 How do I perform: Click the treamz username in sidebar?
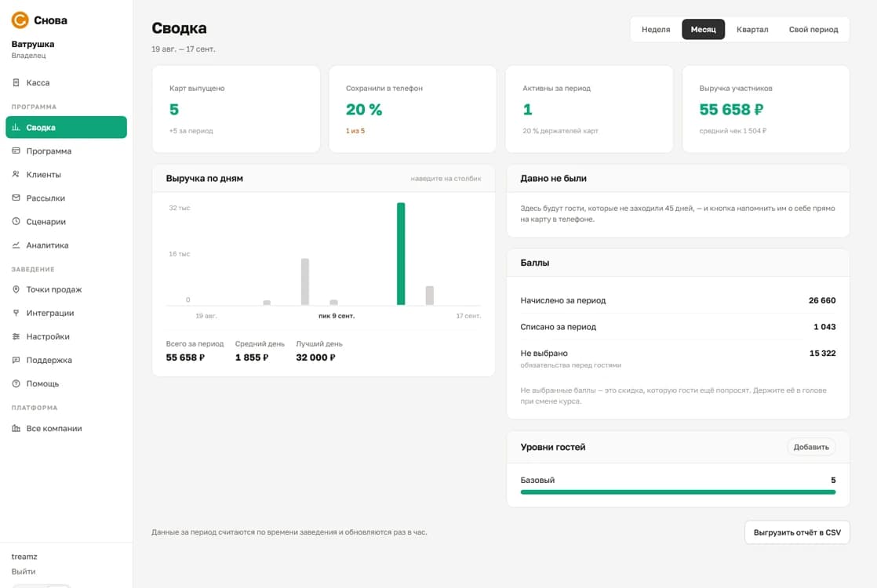(24, 557)
